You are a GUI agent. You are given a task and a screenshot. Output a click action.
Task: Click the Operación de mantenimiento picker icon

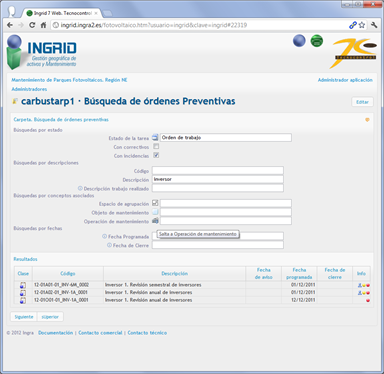(155, 221)
